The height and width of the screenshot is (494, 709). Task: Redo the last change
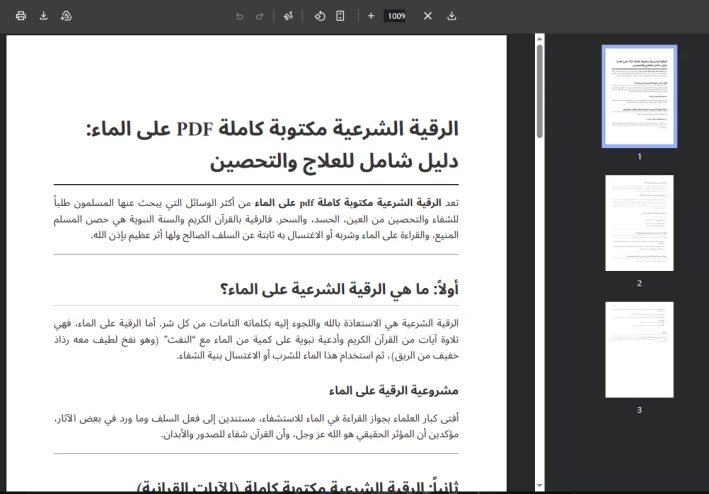coord(260,16)
